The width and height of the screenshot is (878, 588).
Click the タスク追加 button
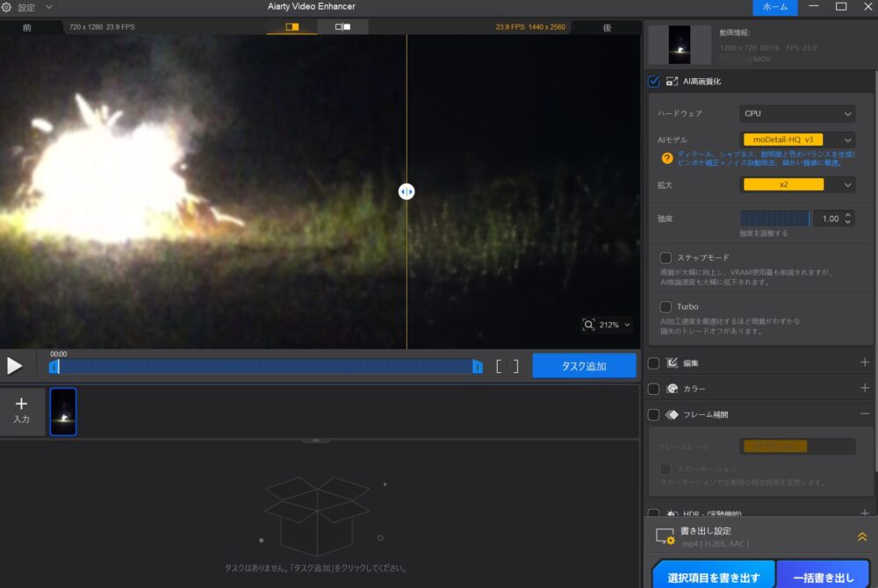point(584,366)
